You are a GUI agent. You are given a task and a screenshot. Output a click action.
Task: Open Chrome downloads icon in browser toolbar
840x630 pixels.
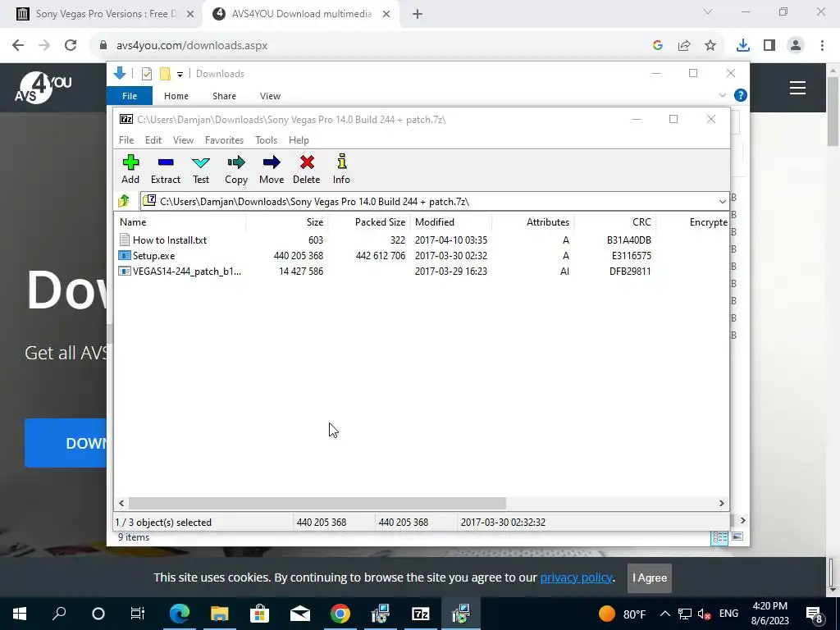point(742,46)
